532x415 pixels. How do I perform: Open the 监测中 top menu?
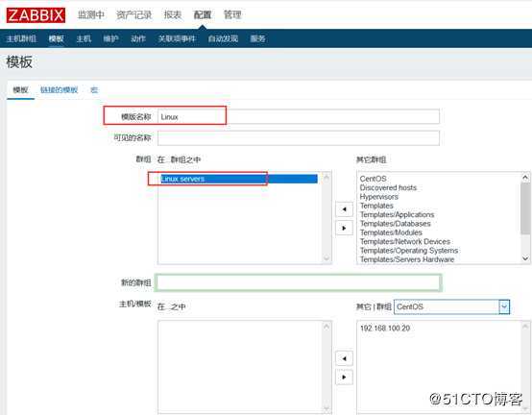pyautogui.click(x=90, y=14)
